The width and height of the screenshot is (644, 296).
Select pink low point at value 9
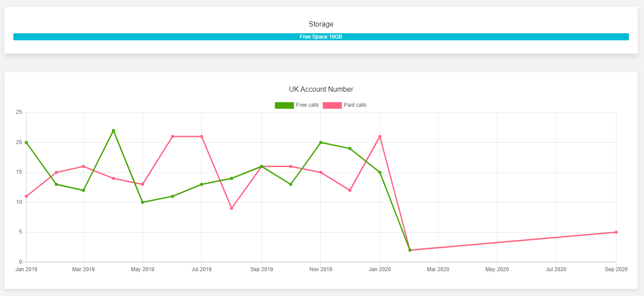231,208
